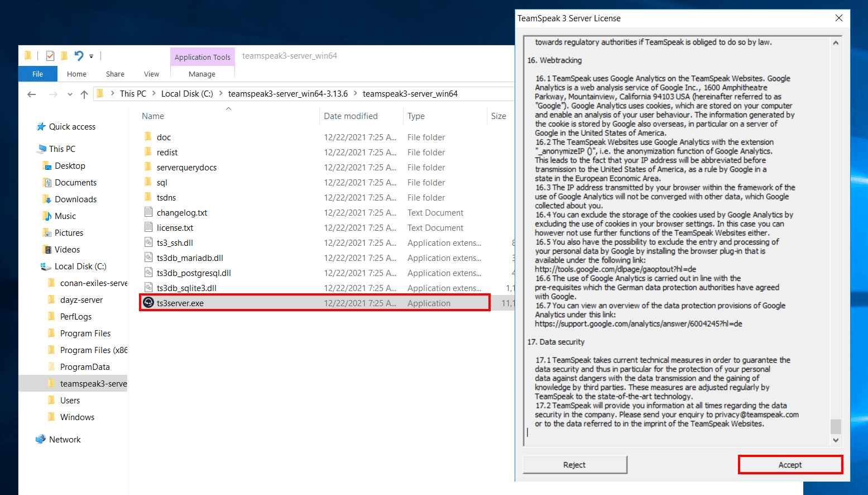Reject the TeamSpeak license agreement
The height and width of the screenshot is (495, 868).
pyautogui.click(x=574, y=465)
